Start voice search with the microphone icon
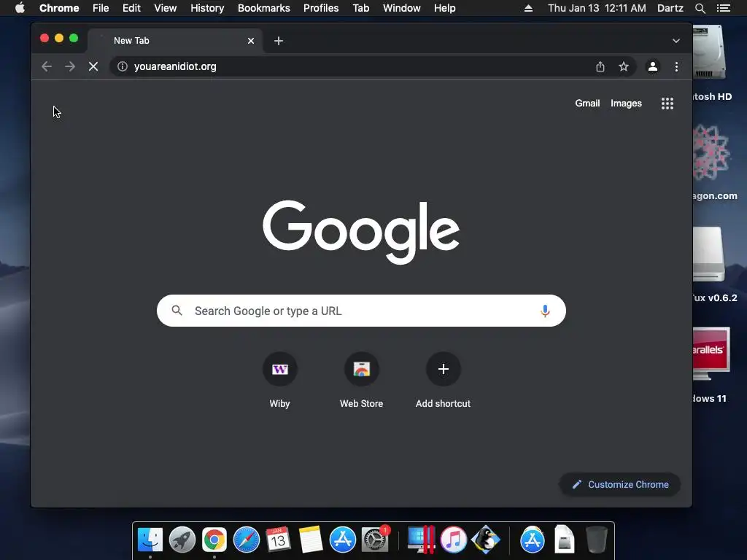747x560 pixels. click(545, 311)
